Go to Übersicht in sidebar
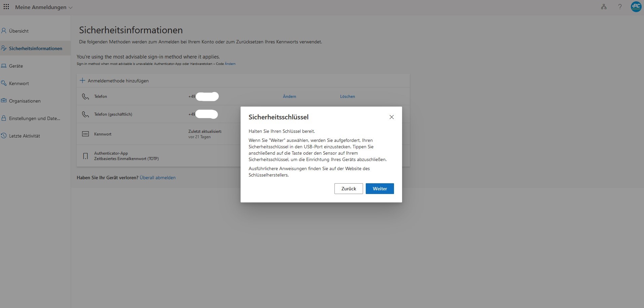Screen dimensions: 644x308 point(19,31)
